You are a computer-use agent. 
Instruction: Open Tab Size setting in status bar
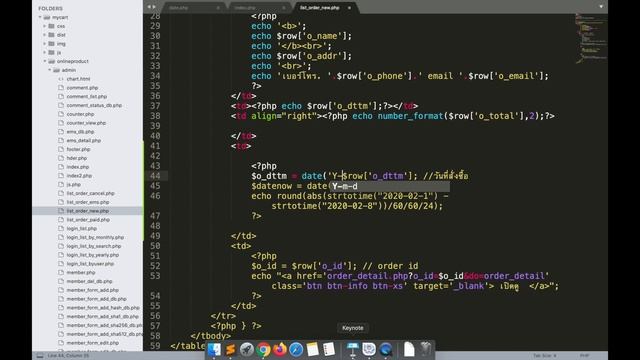(544, 356)
